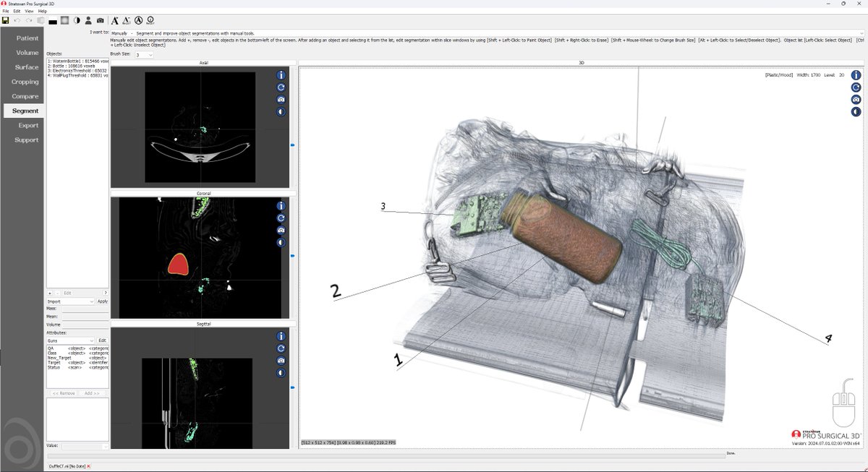The height and width of the screenshot is (472, 868).
Task: Toggle the contrast icon in Axial view
Action: [281, 112]
